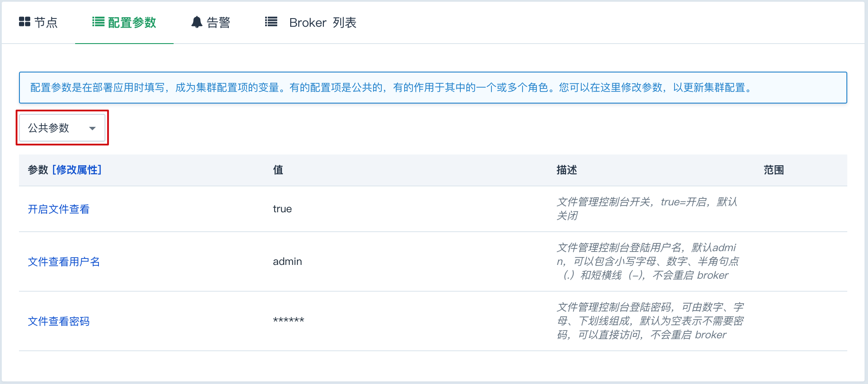Click the list icon beside Broker 列表
Viewport: 868px width, 384px height.
pos(271,22)
